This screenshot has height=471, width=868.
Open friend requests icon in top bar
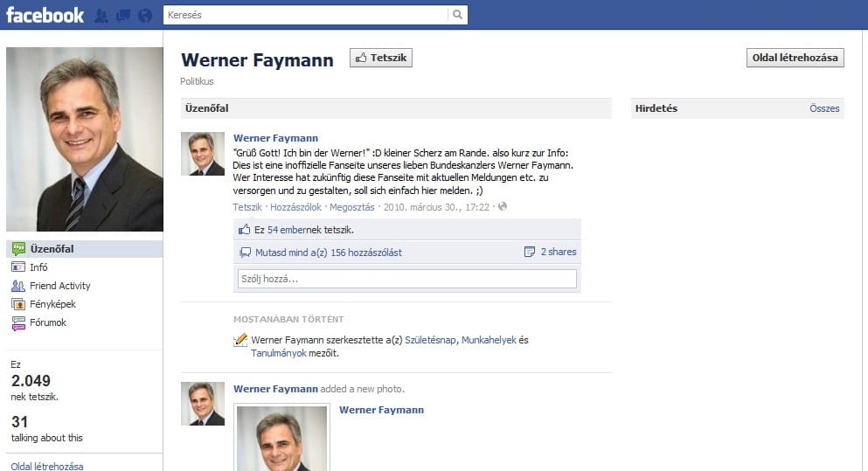tap(101, 16)
